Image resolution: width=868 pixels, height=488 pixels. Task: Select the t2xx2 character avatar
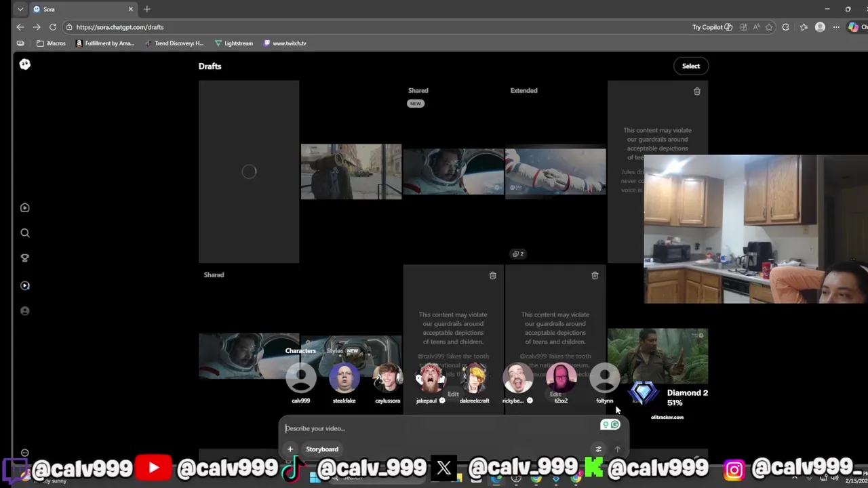pyautogui.click(x=561, y=378)
